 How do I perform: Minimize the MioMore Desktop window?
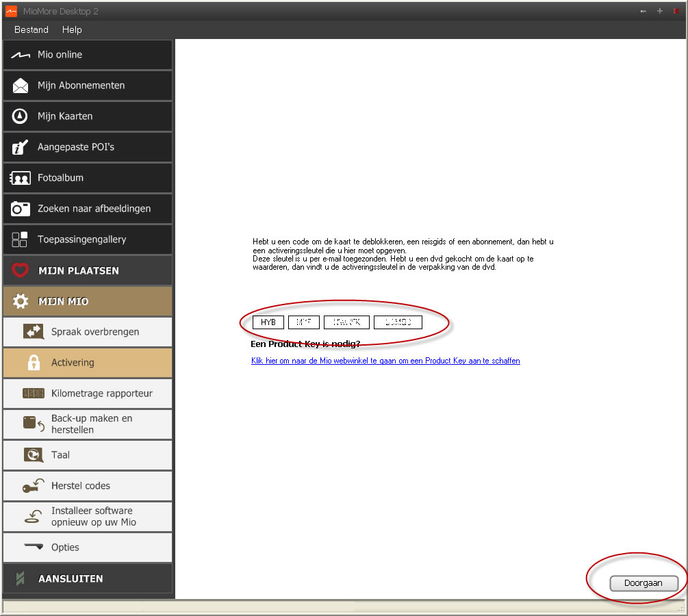[644, 11]
